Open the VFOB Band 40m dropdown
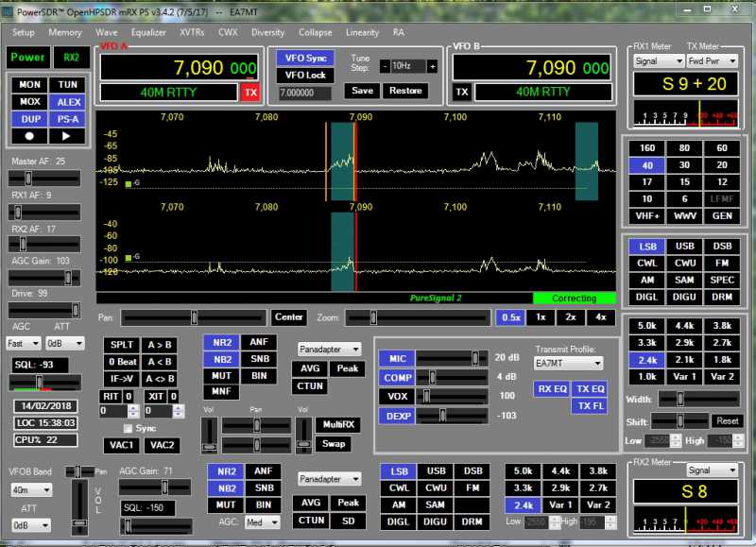 pyautogui.click(x=31, y=490)
